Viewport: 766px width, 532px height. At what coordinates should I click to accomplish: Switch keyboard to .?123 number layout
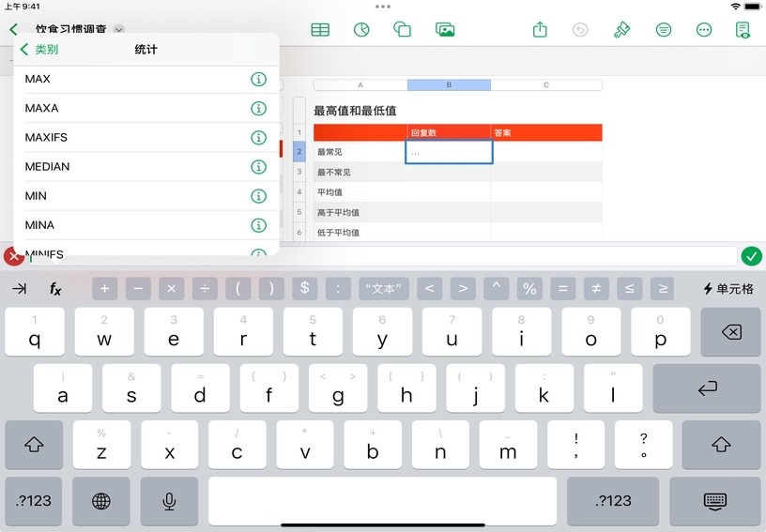tap(35, 501)
